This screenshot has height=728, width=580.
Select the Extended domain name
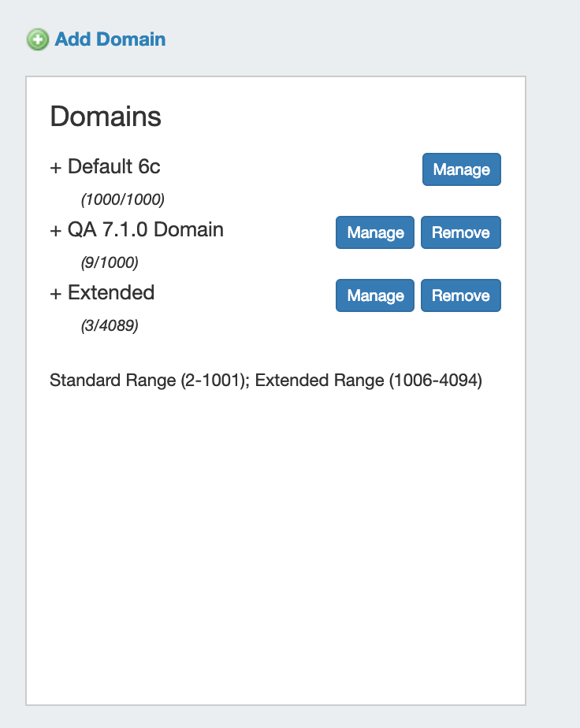pyautogui.click(x=111, y=293)
